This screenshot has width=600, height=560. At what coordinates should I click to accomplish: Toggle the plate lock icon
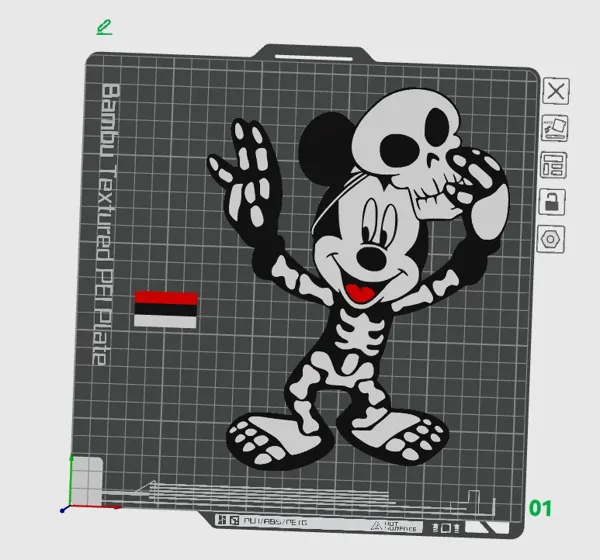tap(552, 202)
